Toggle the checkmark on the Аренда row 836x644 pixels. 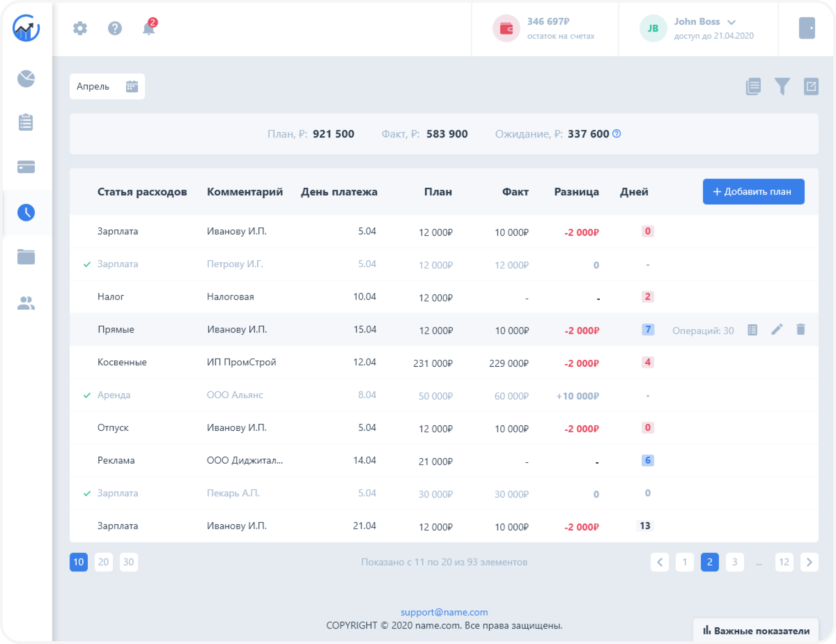click(x=87, y=395)
